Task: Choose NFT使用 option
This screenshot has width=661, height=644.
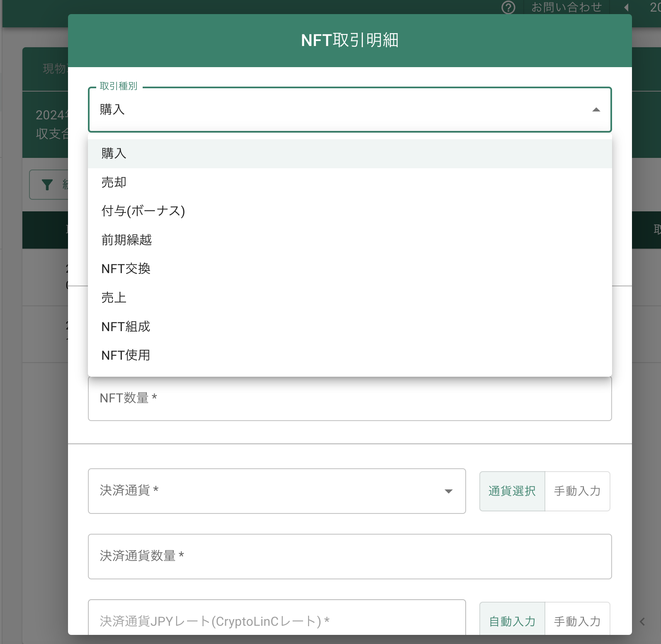Action: (x=350, y=355)
